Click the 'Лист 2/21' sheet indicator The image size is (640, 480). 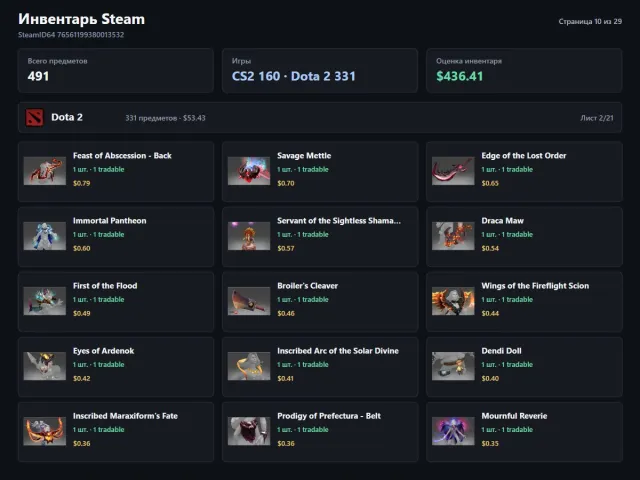tap(597, 118)
